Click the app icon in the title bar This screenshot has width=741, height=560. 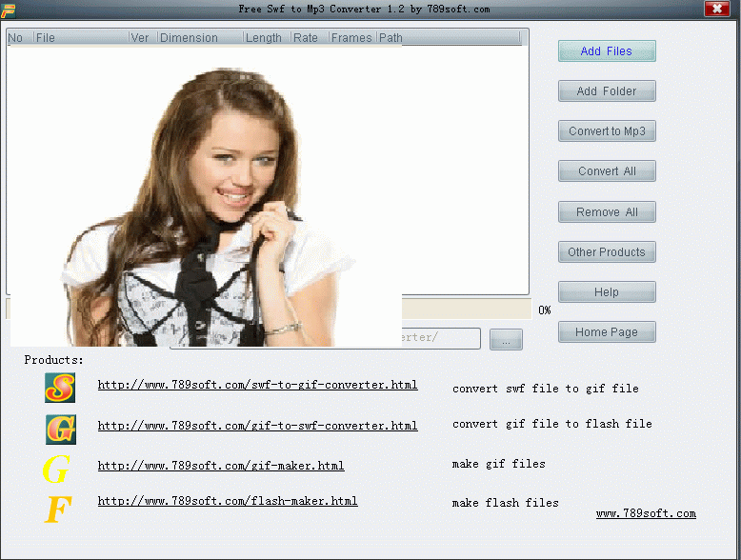point(9,10)
